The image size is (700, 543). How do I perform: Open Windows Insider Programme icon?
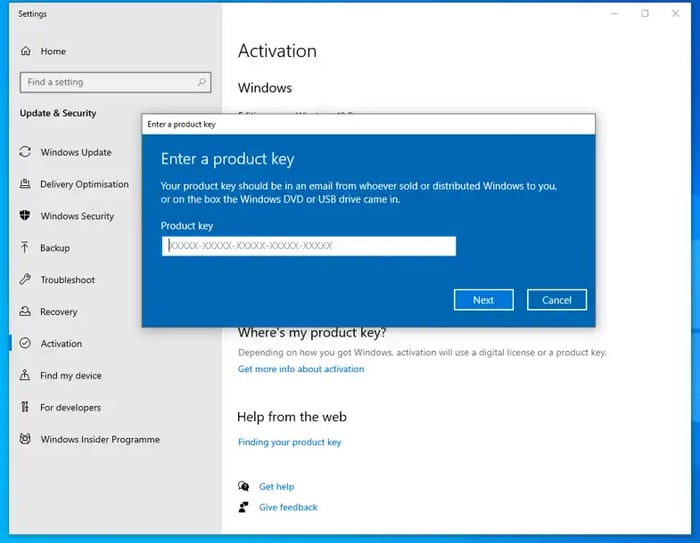[x=25, y=440]
